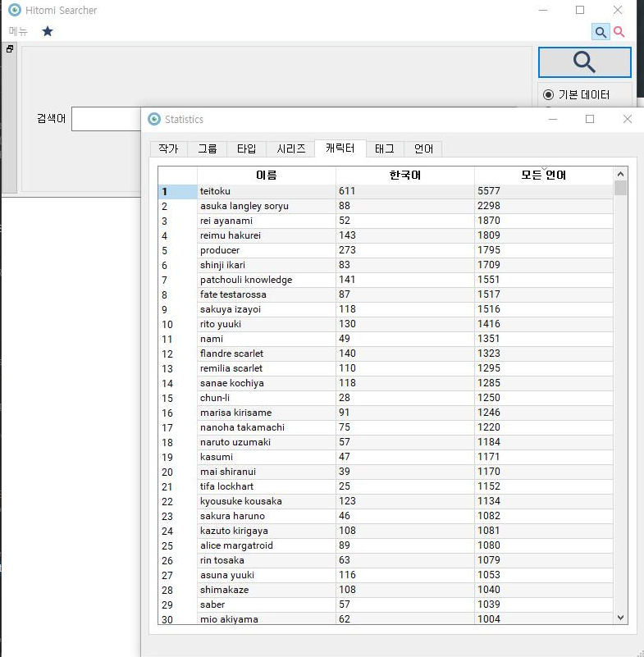The image size is (644, 657).
Task: Click the 'fate testarossa' cell
Action: coord(267,294)
